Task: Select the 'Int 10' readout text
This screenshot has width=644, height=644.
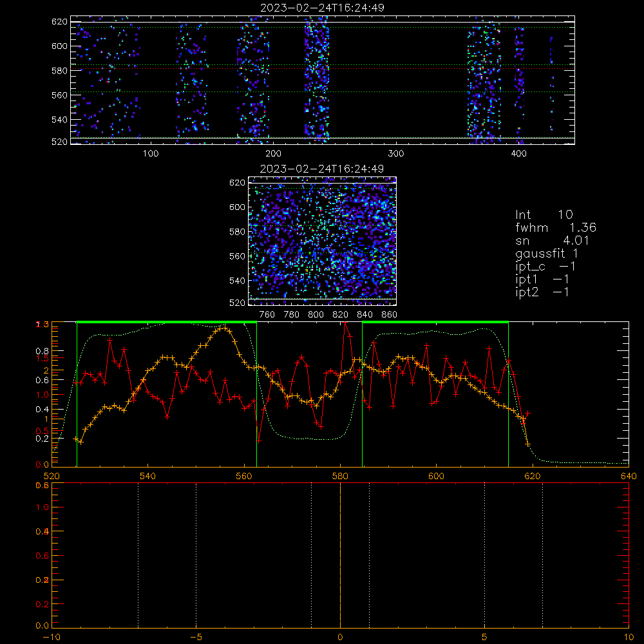Action: coord(544,214)
